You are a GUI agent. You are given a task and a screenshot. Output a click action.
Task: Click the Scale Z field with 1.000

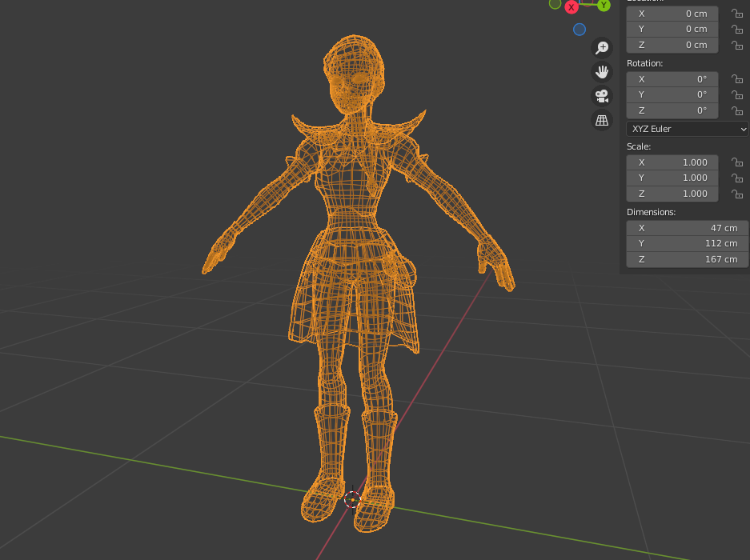tap(672, 194)
